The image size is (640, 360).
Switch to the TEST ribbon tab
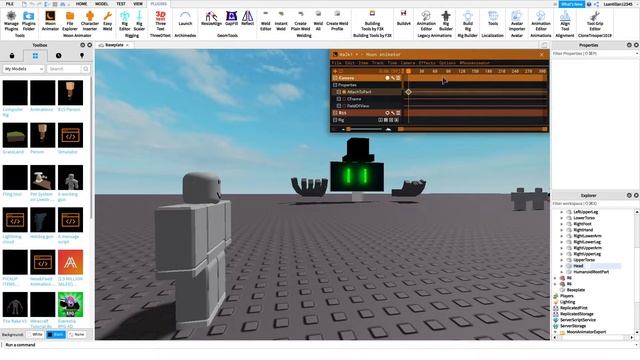(x=121, y=4)
